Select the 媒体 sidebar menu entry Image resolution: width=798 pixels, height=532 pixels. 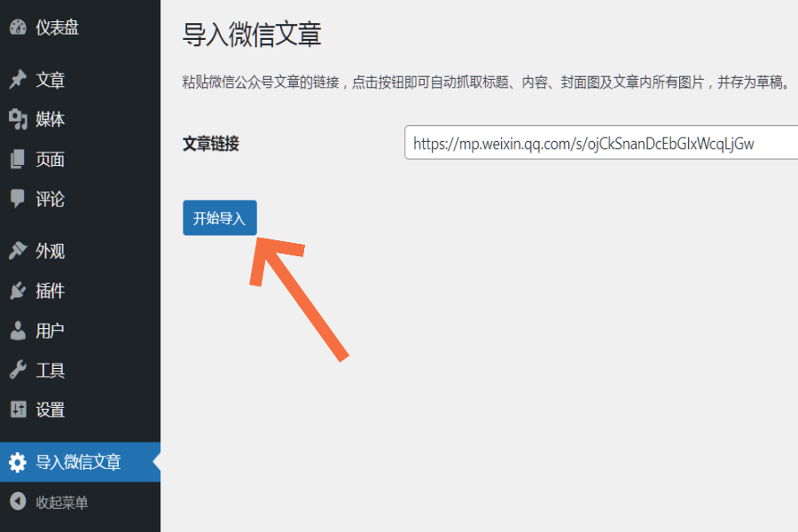click(49, 119)
